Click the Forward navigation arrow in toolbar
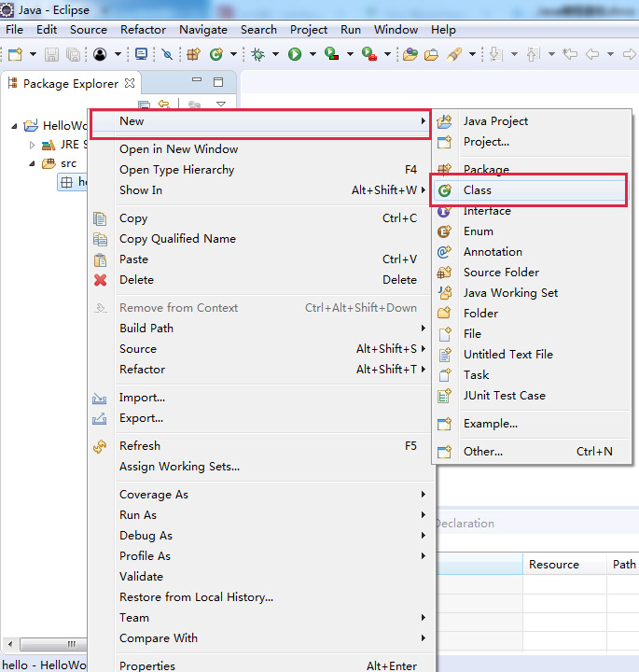The height and width of the screenshot is (672, 639). click(x=629, y=54)
